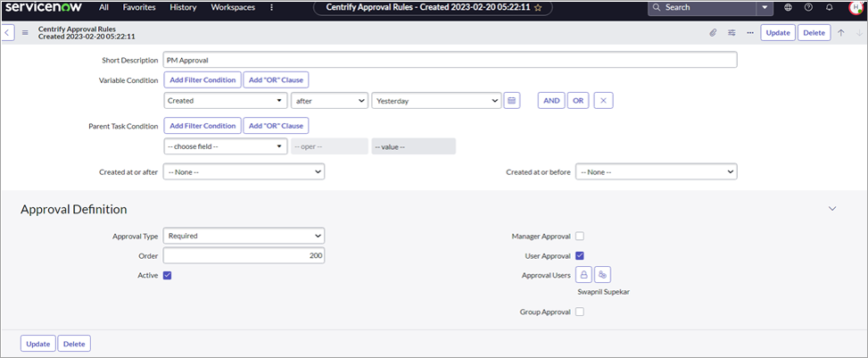Star this record as a favorite
The width and height of the screenshot is (868, 358).
(x=538, y=8)
